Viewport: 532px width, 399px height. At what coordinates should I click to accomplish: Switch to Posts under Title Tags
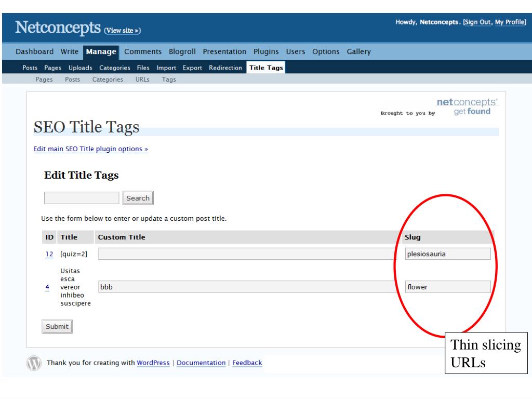click(x=73, y=79)
